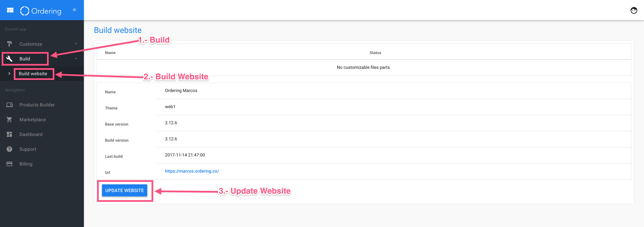Click the Ordering brand name text

46,11
